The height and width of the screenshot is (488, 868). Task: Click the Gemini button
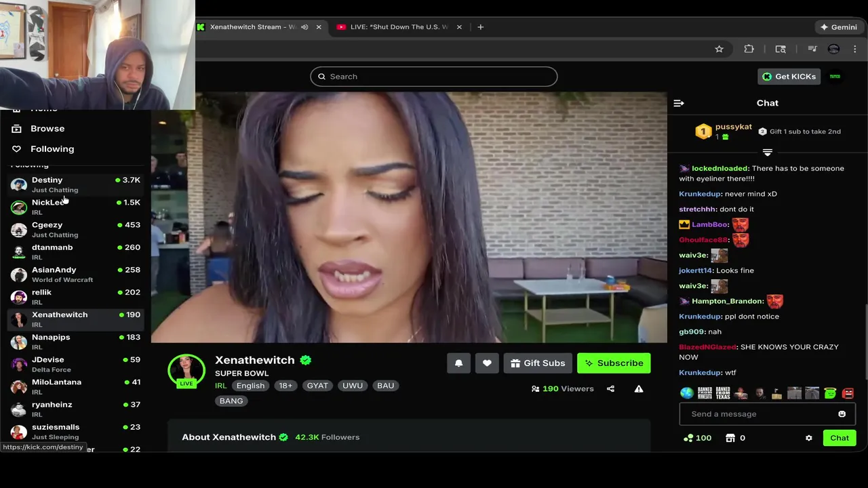pos(839,27)
